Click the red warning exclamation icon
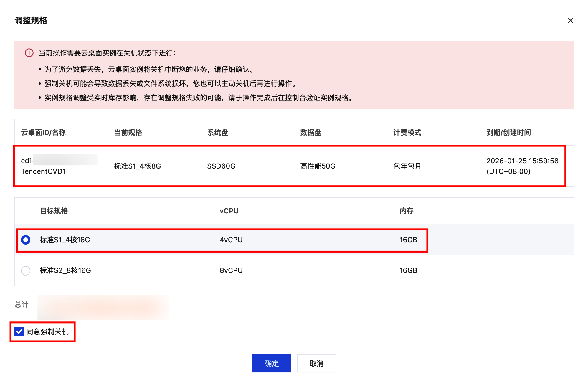 (x=29, y=53)
